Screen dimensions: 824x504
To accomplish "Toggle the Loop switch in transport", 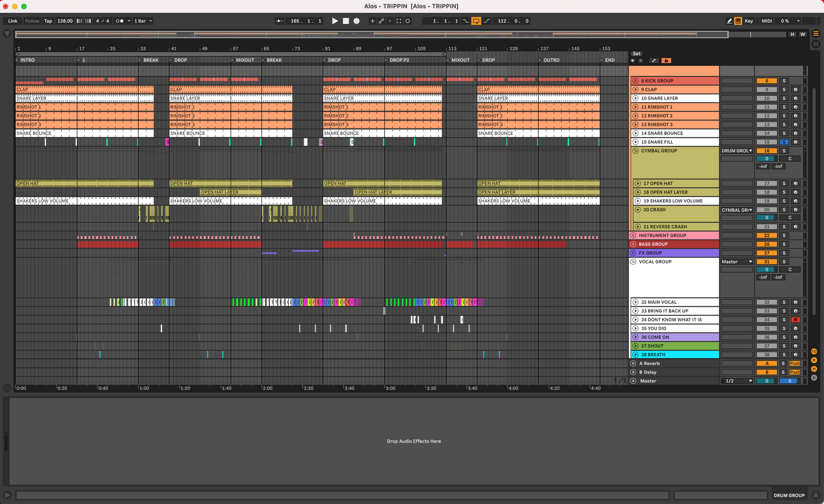I will point(476,21).
